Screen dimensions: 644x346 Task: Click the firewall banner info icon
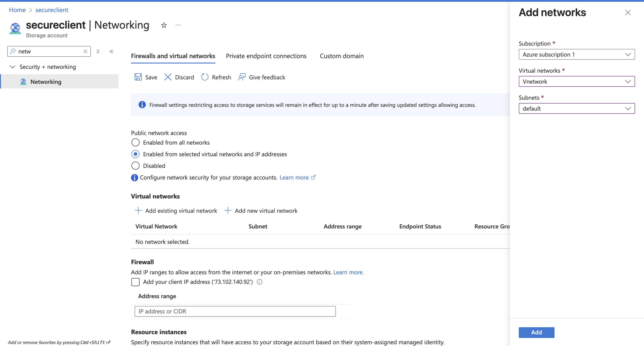click(142, 105)
